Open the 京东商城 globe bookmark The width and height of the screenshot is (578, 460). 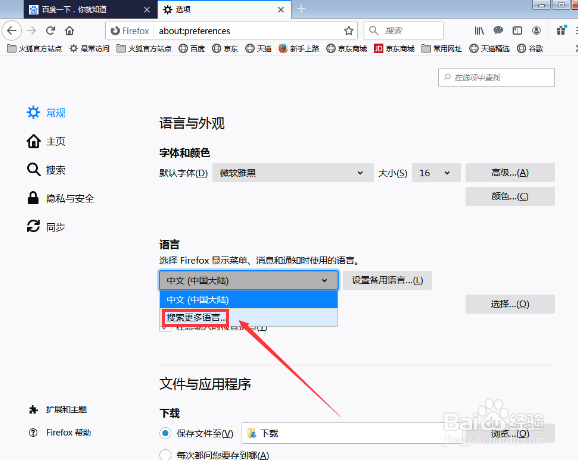[347, 48]
